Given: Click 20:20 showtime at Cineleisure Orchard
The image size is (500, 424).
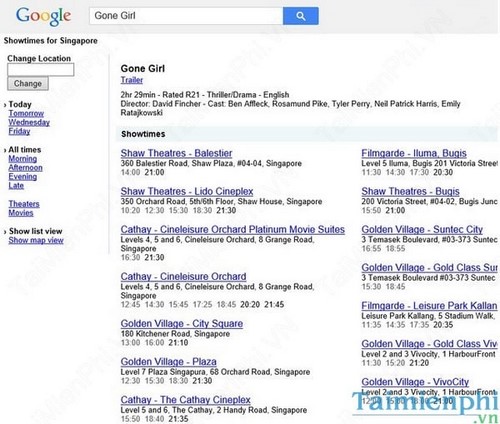Looking at the screenshot, I should (250, 304).
